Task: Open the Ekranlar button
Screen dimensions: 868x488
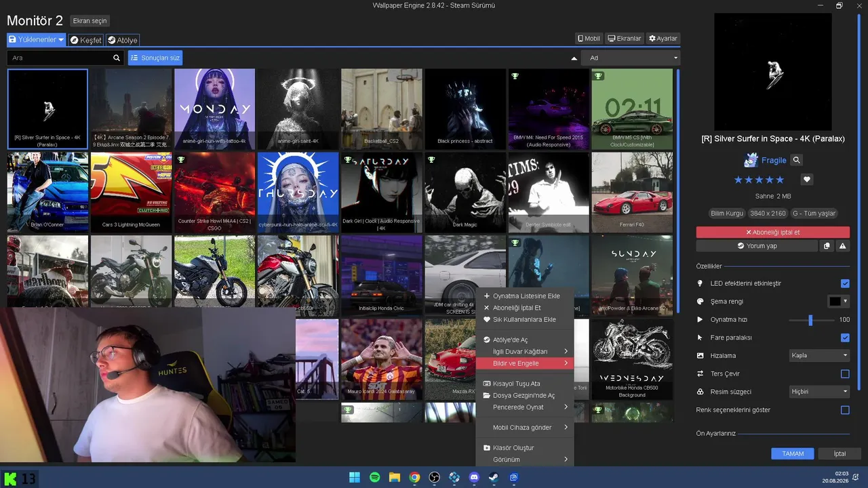Action: (624, 39)
